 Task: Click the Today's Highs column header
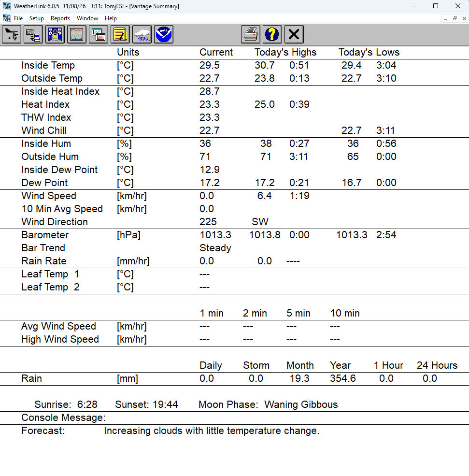click(x=285, y=52)
